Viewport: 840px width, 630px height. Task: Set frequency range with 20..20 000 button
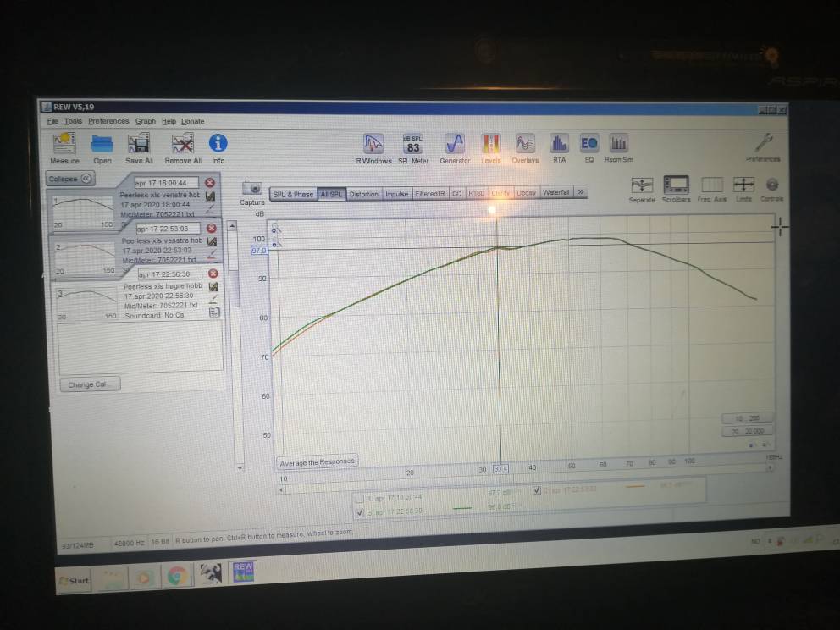click(748, 431)
